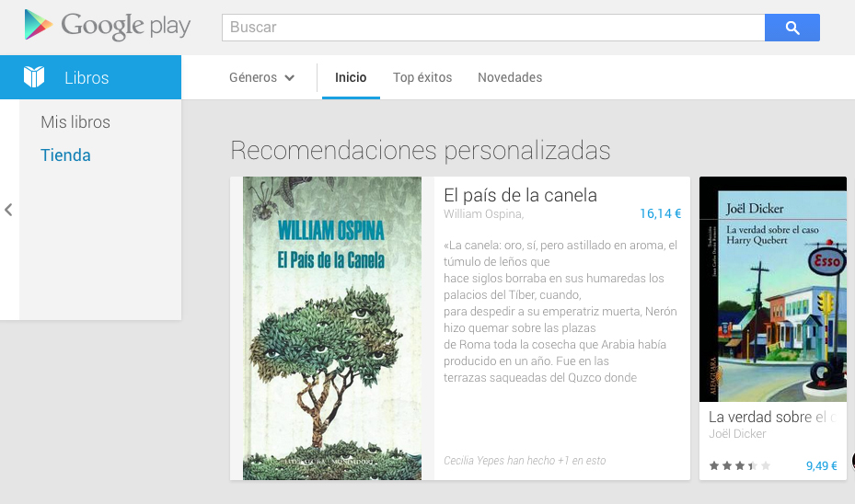Image resolution: width=855 pixels, height=504 pixels.
Task: Click author Joël Dicker under cover
Action: coord(737,434)
